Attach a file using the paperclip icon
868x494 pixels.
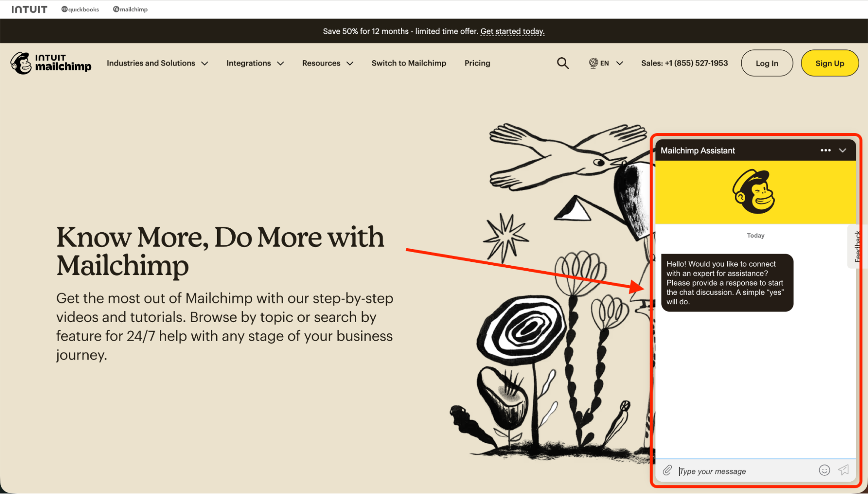coord(667,471)
